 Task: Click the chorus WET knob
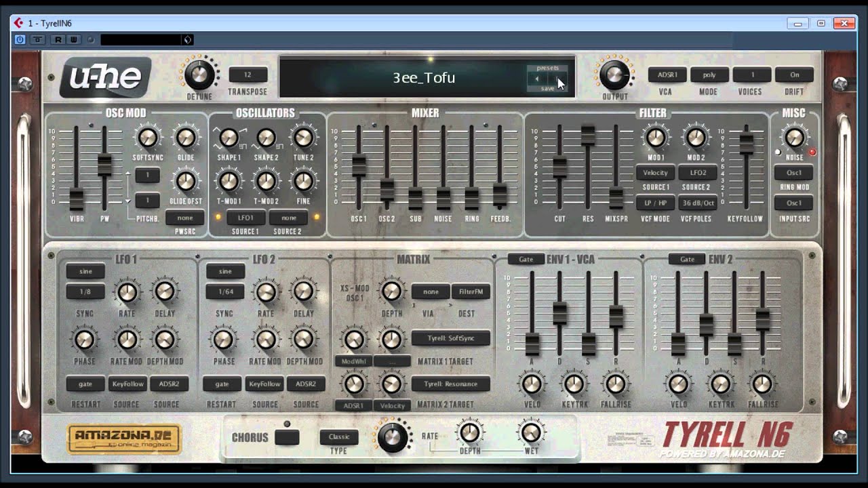click(531, 432)
